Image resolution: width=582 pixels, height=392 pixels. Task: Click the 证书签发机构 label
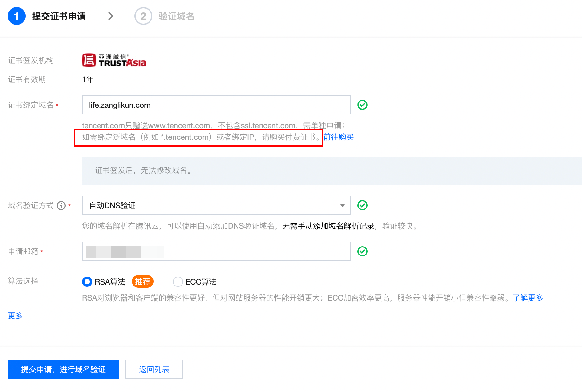(31, 60)
